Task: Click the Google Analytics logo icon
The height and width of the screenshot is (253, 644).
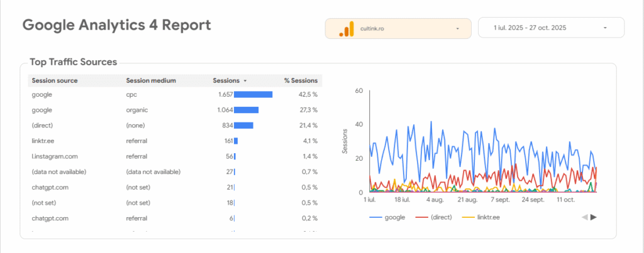Action: tap(347, 28)
